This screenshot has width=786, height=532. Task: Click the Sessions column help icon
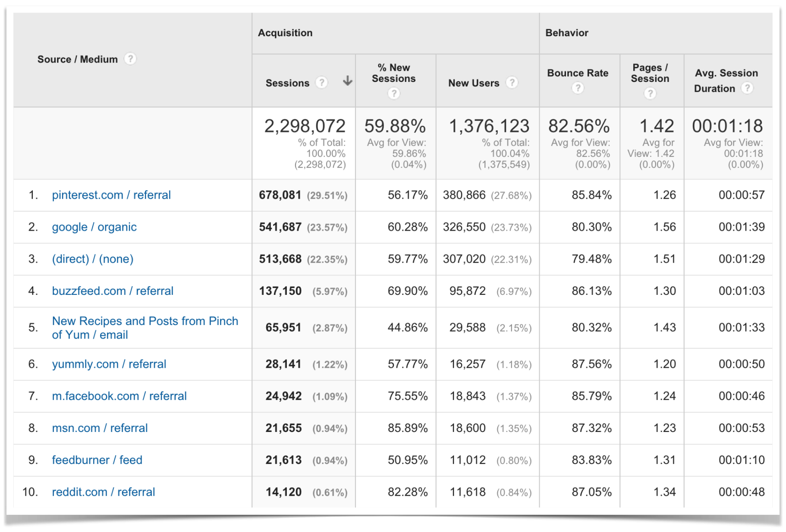[322, 82]
